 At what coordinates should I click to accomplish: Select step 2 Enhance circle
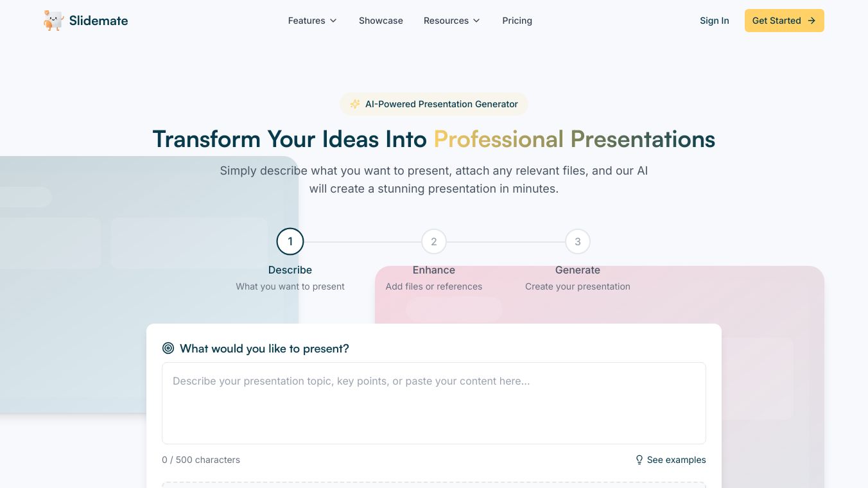(x=434, y=241)
